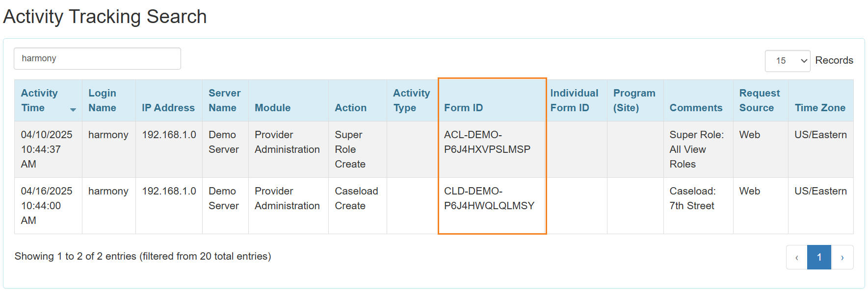
Task: Sort by Server Name column
Action: click(224, 100)
